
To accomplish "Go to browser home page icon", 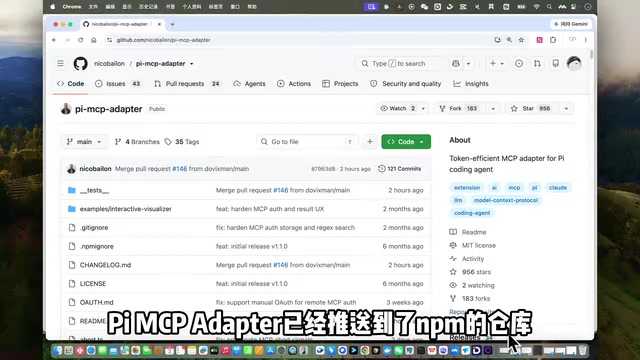I will [93, 40].
